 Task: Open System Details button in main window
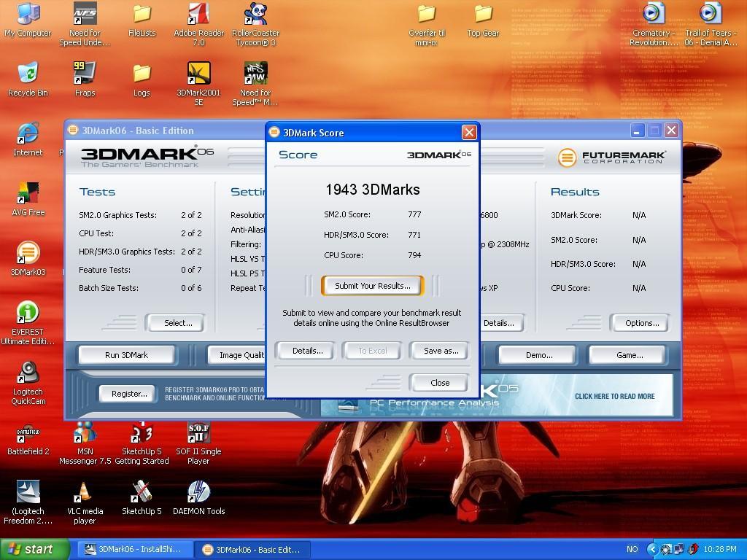point(501,323)
